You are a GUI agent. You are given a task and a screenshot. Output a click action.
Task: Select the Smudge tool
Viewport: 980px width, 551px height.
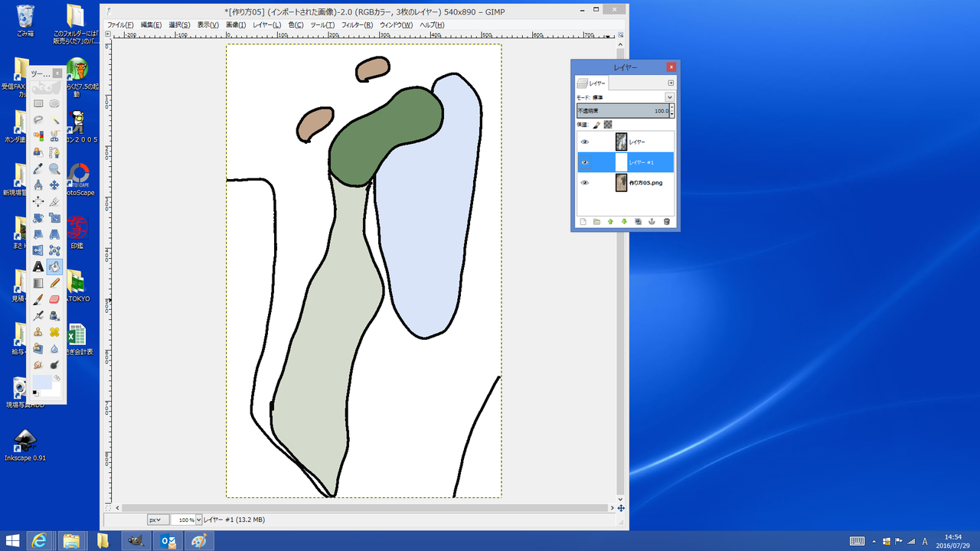[38, 365]
